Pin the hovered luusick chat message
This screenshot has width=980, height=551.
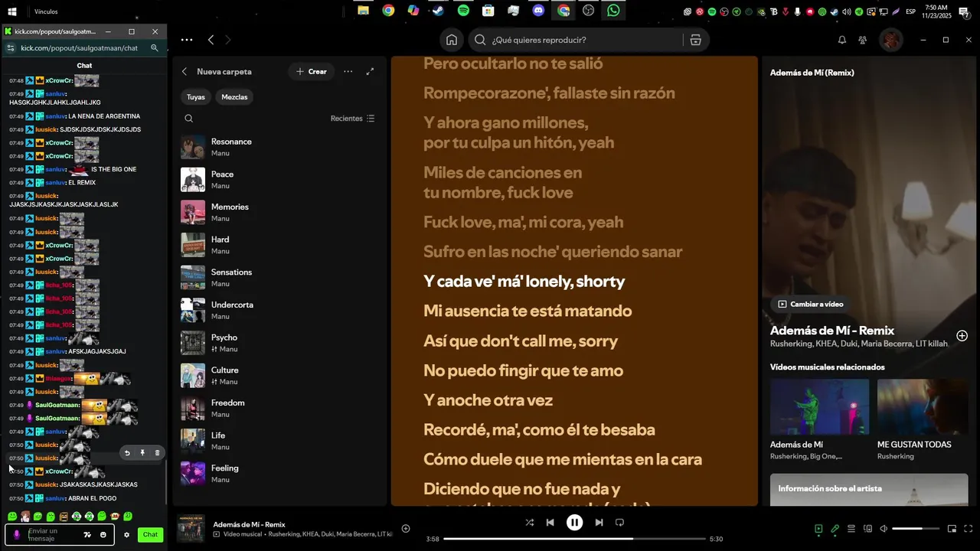[142, 453]
